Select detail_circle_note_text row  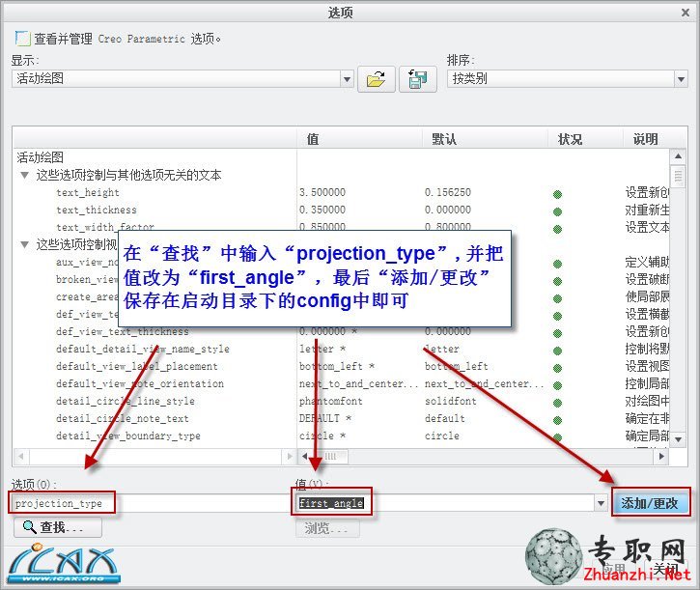(123, 418)
